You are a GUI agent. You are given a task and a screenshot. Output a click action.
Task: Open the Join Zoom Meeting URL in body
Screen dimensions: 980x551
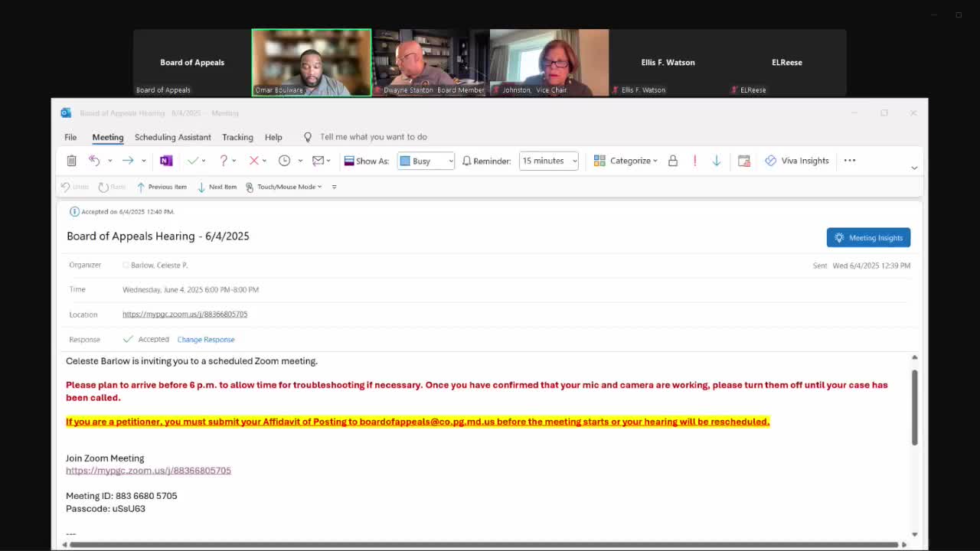click(149, 471)
